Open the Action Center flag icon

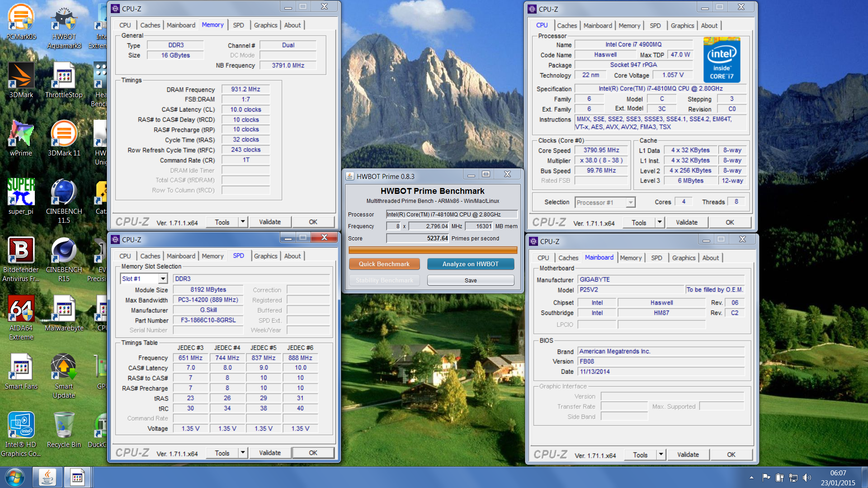766,477
